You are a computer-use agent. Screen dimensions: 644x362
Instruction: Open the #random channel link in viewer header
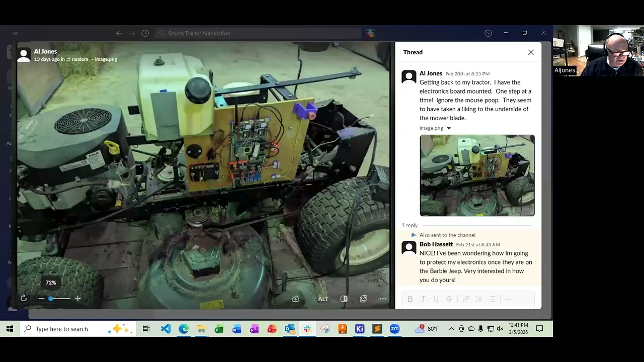click(x=77, y=59)
